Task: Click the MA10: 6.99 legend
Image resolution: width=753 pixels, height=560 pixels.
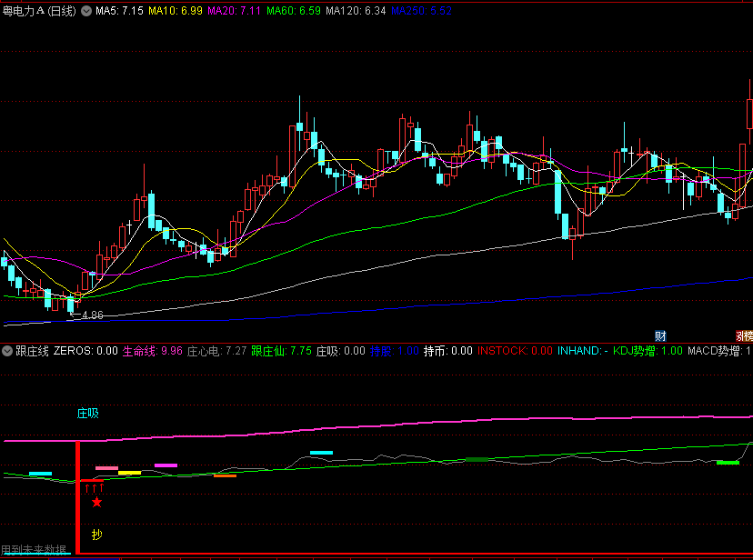Action: point(176,11)
